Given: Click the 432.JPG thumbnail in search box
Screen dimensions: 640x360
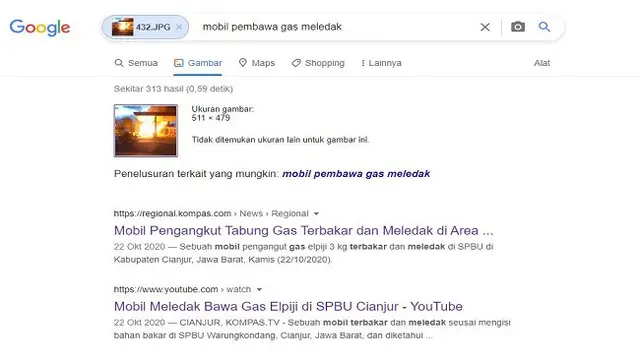Looking at the screenshot, I should point(122,27).
